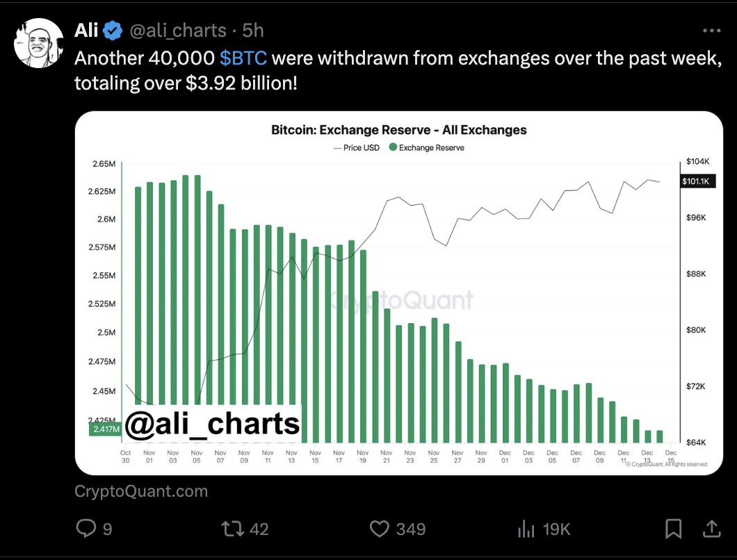737x560 pixels.
Task: Click the view analytics bar-chart icon
Action: [x=526, y=529]
